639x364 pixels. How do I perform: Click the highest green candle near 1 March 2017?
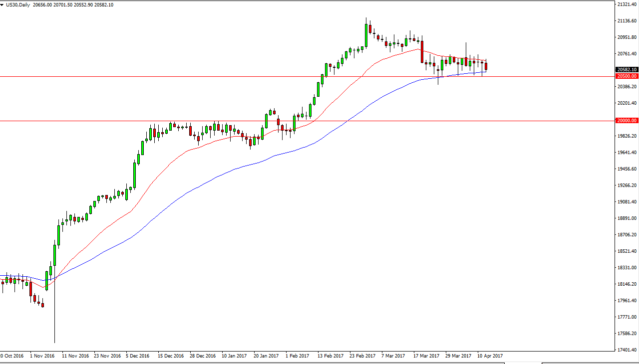tap(366, 35)
